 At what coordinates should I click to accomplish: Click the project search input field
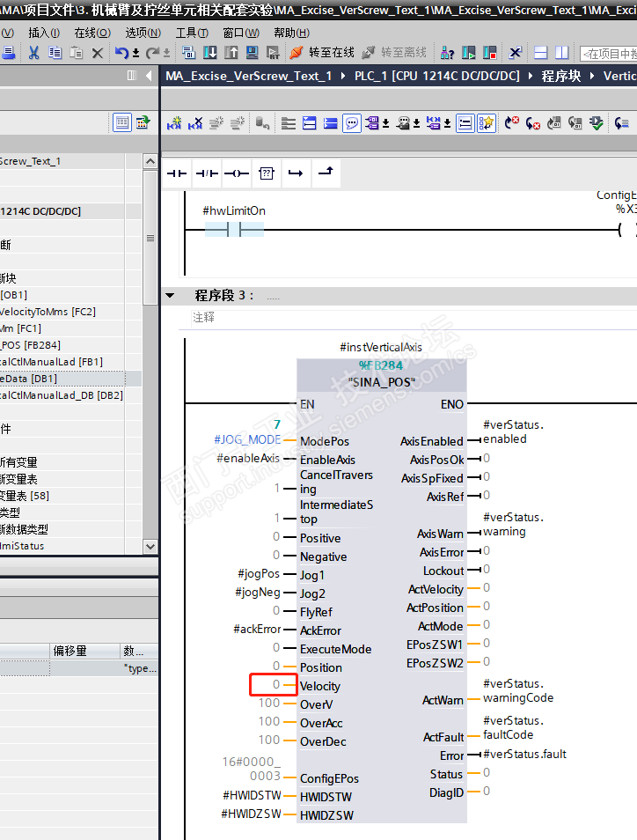point(609,53)
